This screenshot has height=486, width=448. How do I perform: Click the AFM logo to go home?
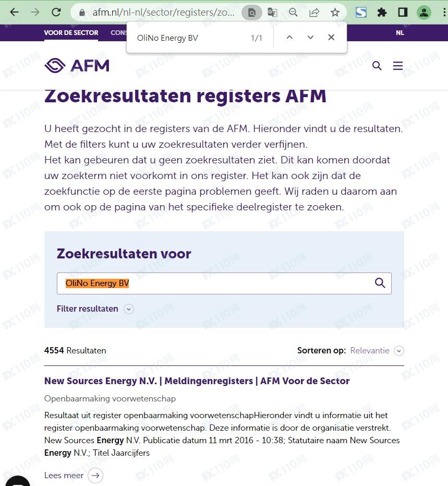pos(77,65)
